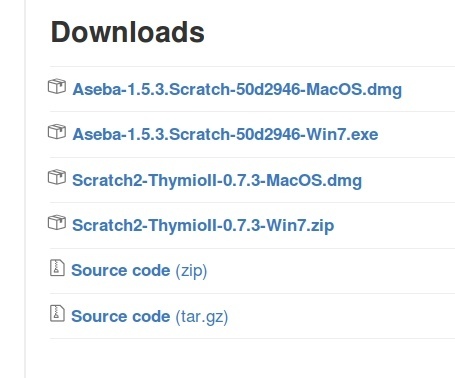Open the bold 'Source code' text of tar.gz link

pyautogui.click(x=121, y=316)
